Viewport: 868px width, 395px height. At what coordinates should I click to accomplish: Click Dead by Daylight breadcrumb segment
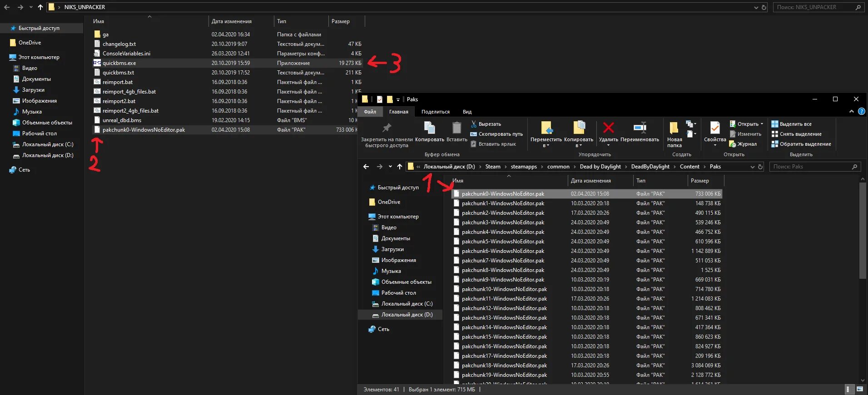pos(600,167)
